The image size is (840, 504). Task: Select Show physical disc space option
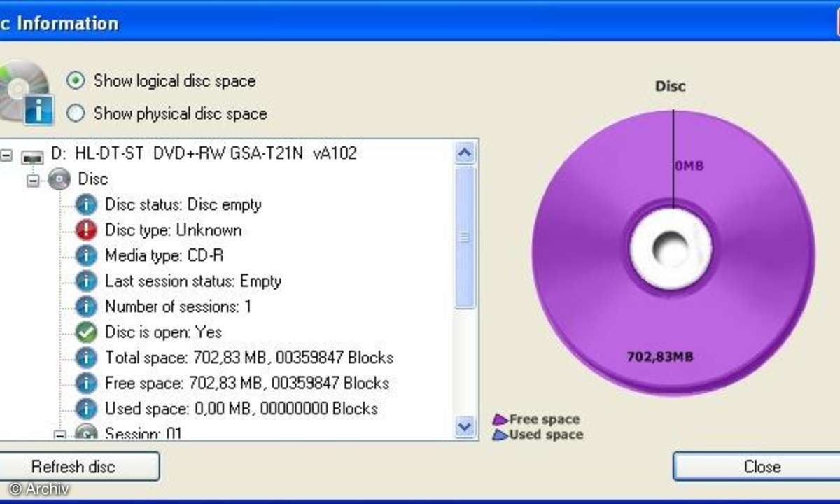tap(76, 113)
